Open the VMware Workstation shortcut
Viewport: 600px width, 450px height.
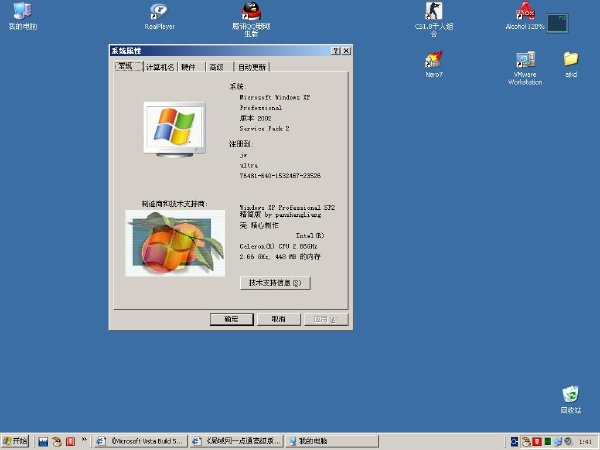pyautogui.click(x=525, y=68)
